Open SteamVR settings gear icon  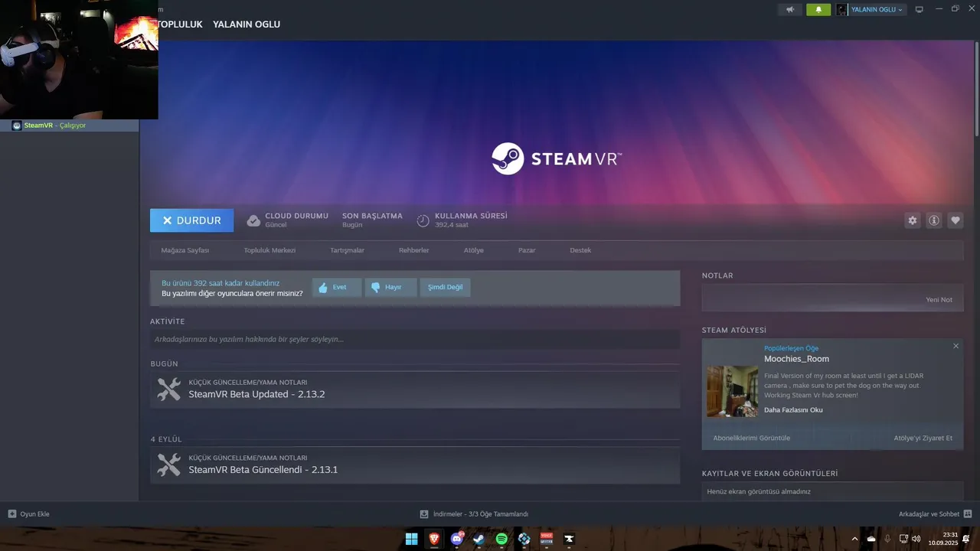912,220
